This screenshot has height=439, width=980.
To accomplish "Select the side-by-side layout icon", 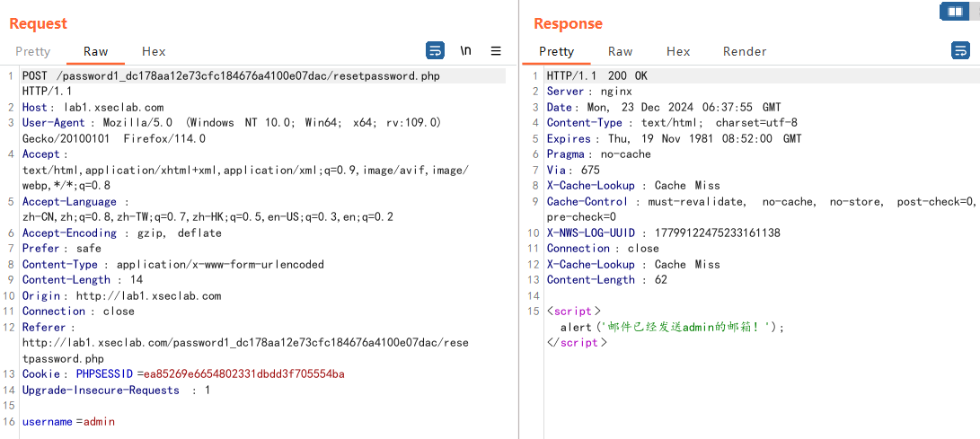I will click(x=951, y=12).
